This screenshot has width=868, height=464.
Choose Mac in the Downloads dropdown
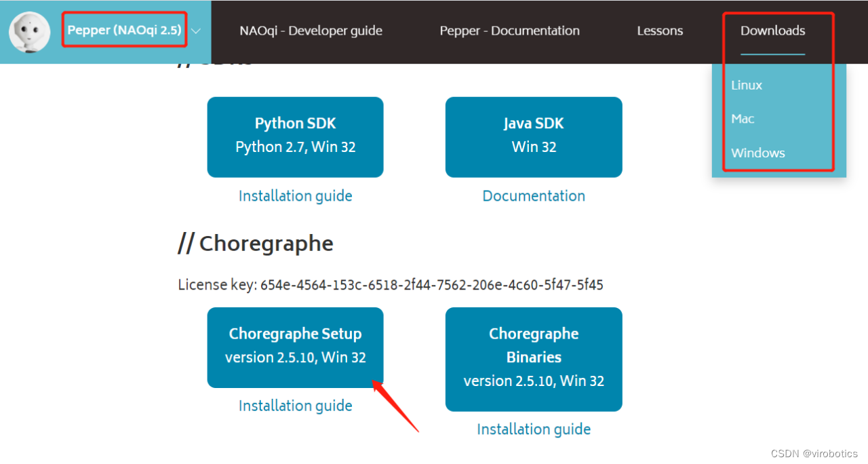tap(743, 119)
